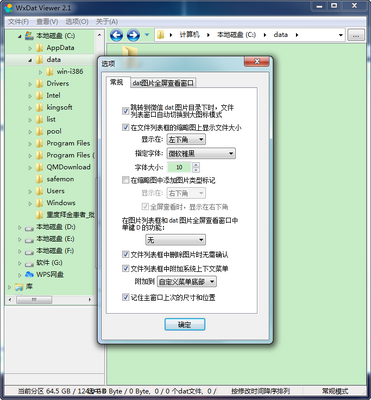Screen dimensions: 371x400
Task: Toggle delete images without confirmation checkbox
Action: click(126, 255)
